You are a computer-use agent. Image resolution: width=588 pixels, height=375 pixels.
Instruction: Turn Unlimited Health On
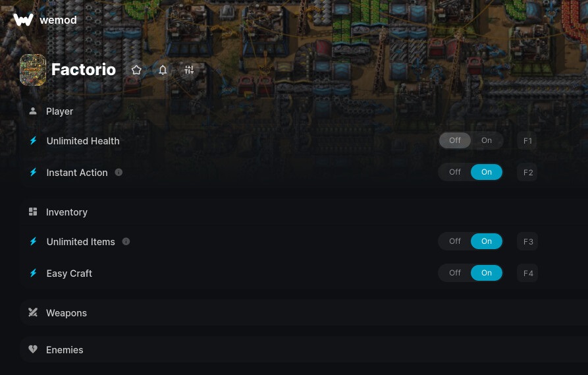487,140
